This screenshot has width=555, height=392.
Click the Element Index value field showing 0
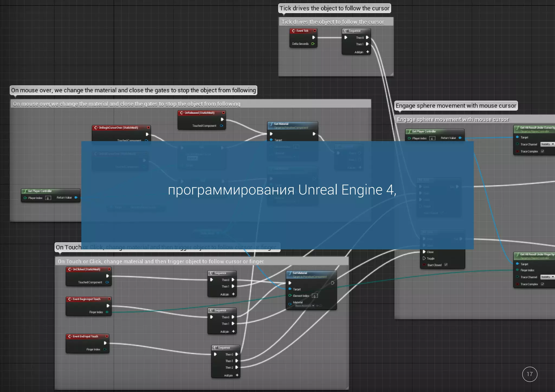315,296
